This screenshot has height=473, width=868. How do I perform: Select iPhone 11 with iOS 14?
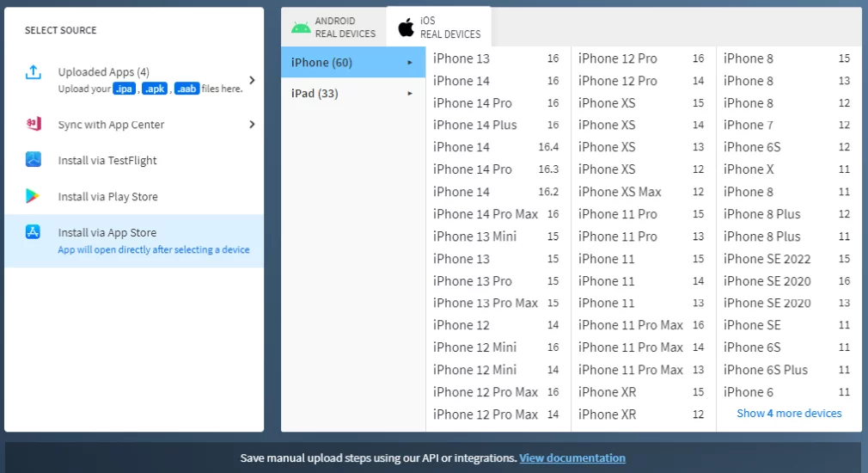641,281
